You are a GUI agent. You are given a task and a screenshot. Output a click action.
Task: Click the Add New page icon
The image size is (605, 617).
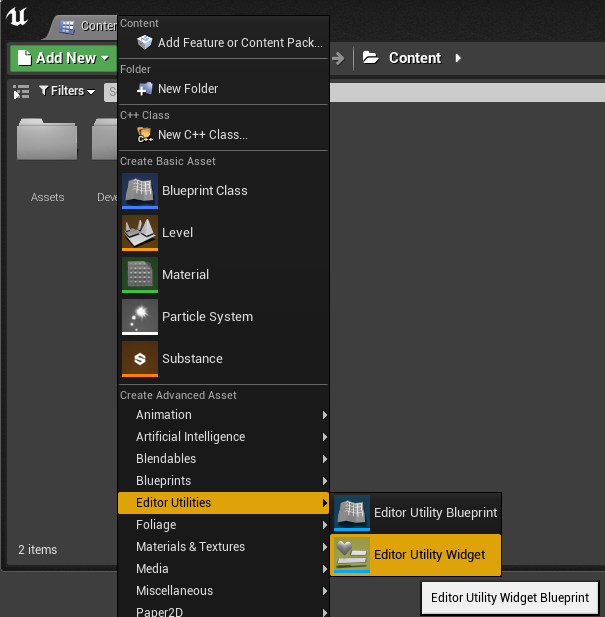click(x=24, y=58)
